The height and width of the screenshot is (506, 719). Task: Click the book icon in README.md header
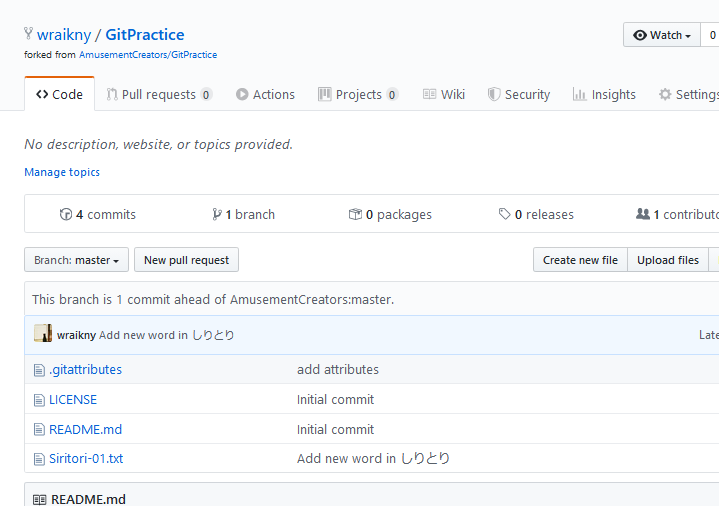40,500
